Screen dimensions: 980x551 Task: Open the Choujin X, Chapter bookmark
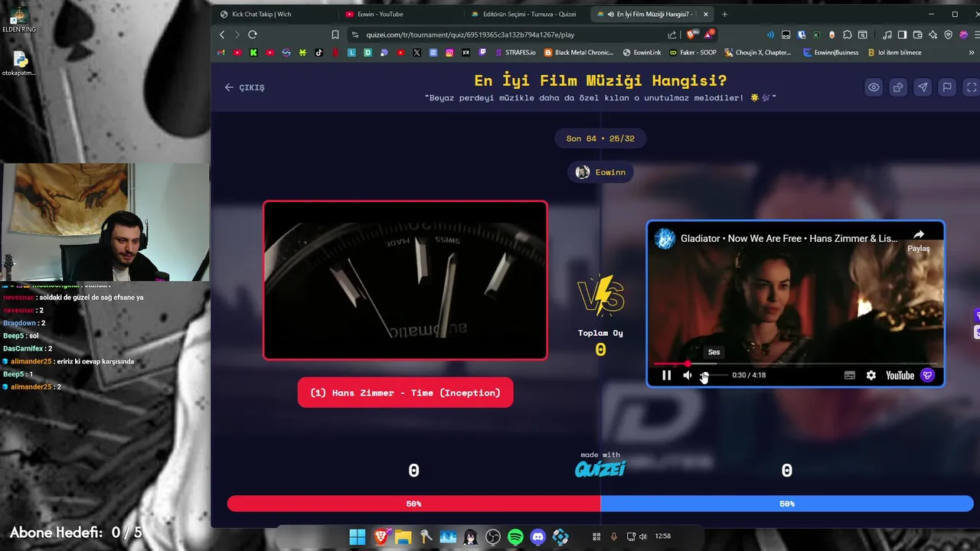pos(757,53)
